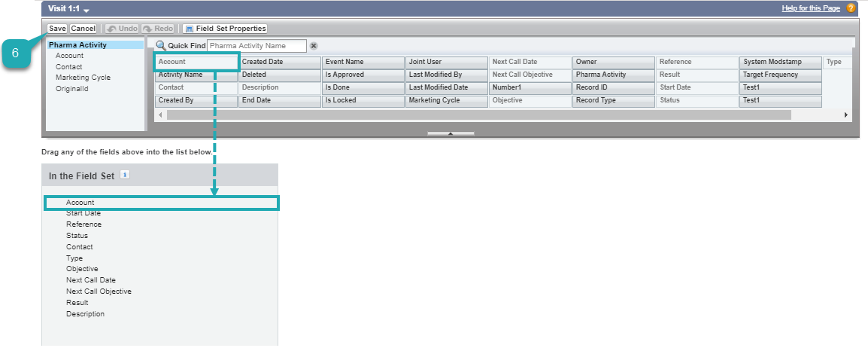
Task: Select the Target Frequency field in palette
Action: tap(780, 75)
